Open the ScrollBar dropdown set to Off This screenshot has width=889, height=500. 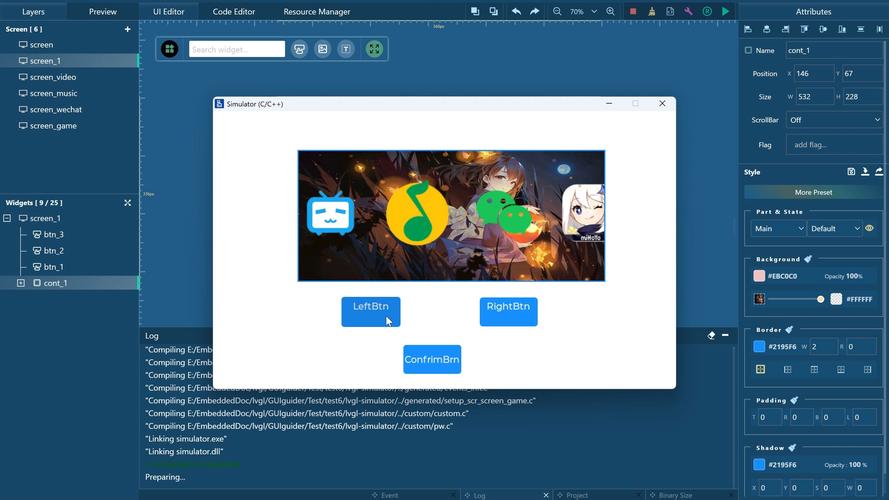(834, 120)
